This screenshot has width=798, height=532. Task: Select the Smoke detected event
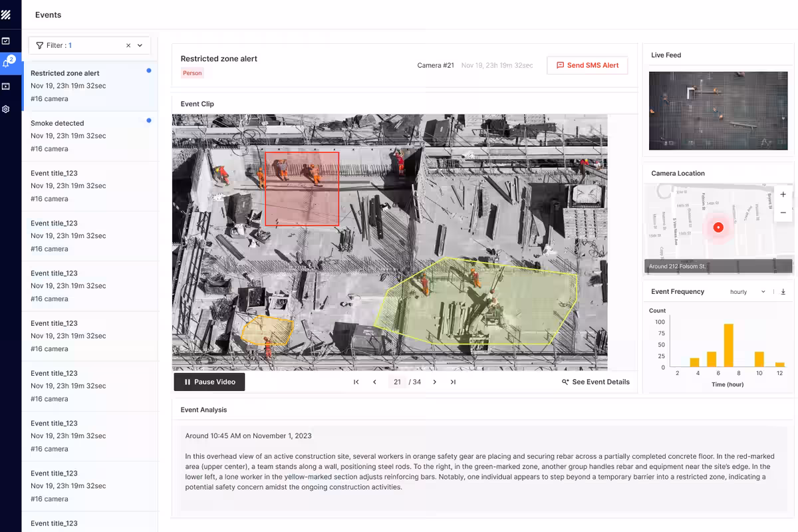(90, 136)
